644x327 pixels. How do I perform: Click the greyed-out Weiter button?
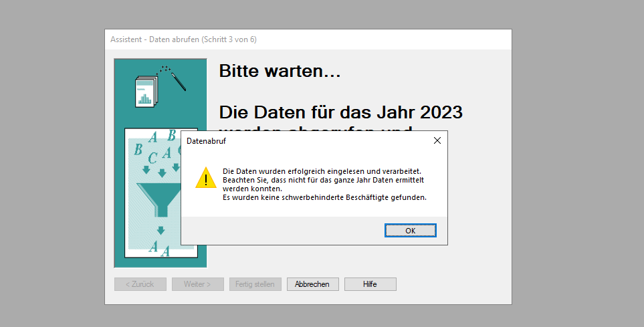(198, 284)
